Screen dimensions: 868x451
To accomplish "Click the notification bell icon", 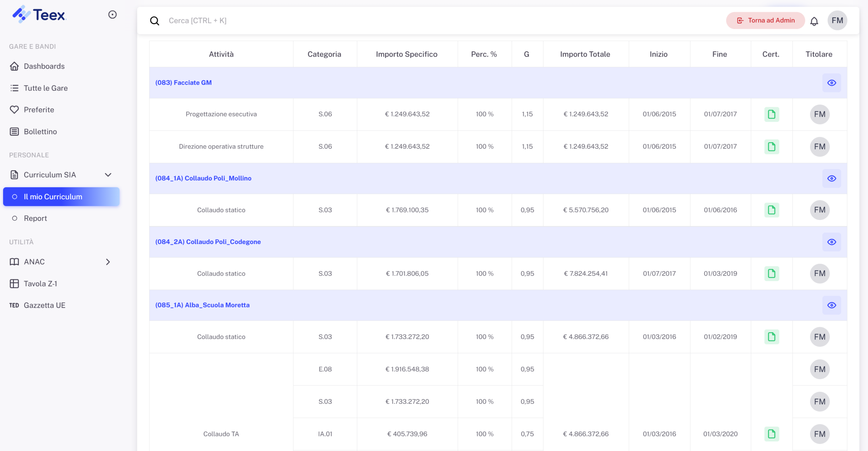I will tap(814, 21).
